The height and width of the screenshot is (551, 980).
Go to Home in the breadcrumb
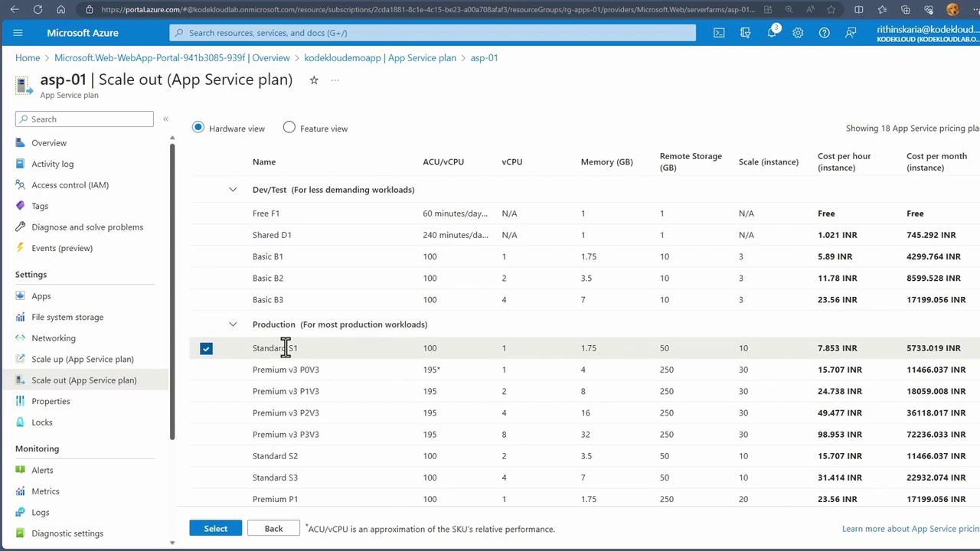[28, 58]
